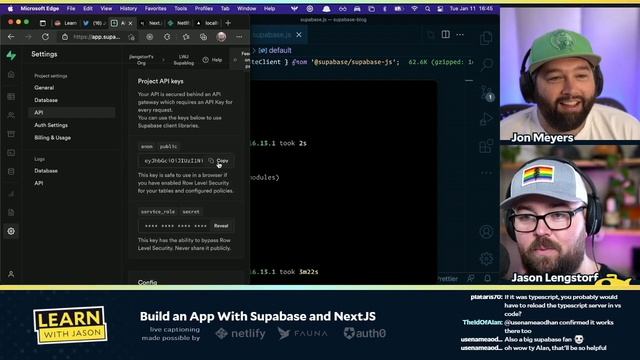Open VS Code Run and Debug icon
The height and width of the screenshot is (360, 640).
pos(486,119)
